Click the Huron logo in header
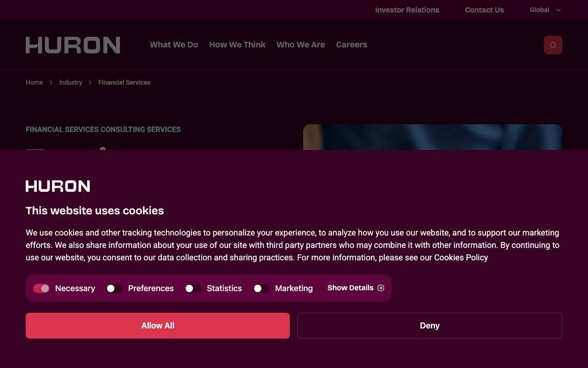Screen dimensions: 588x368 click(73, 45)
